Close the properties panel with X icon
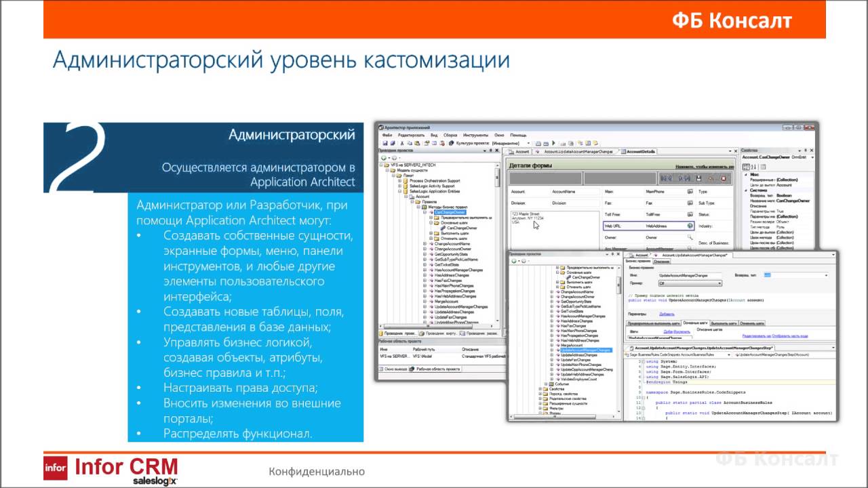The image size is (868, 488). [x=812, y=150]
